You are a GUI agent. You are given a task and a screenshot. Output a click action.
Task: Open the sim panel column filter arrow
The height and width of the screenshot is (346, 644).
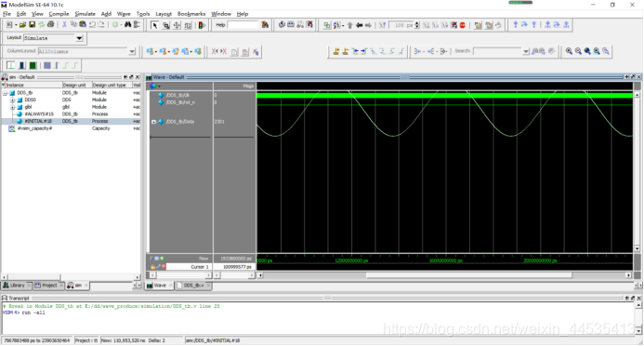[4, 85]
